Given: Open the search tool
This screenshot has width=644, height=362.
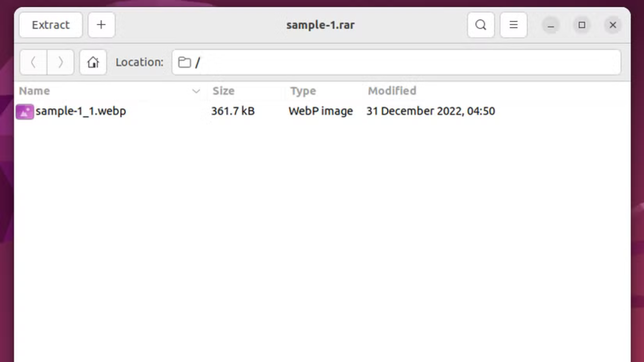Looking at the screenshot, I should pyautogui.click(x=481, y=25).
